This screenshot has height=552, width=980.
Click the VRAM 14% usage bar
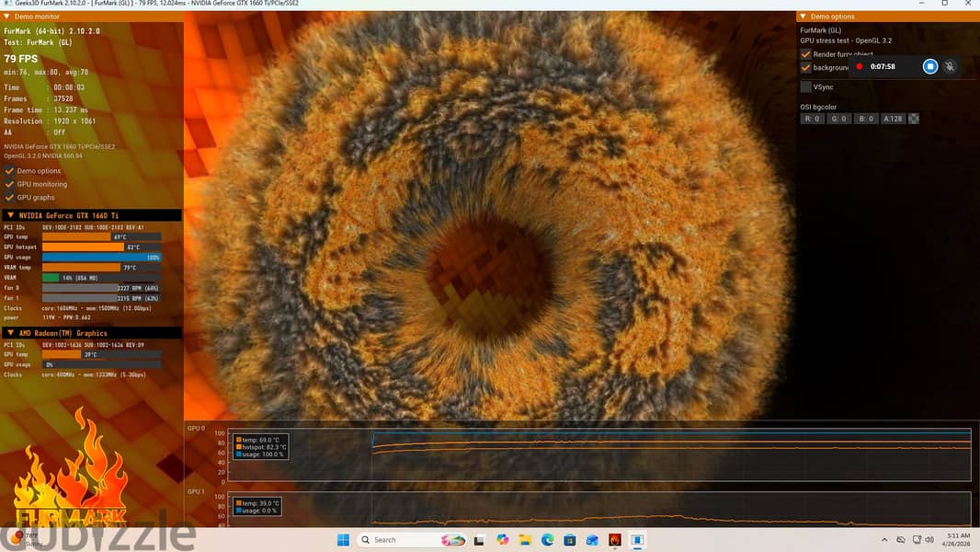(101, 278)
